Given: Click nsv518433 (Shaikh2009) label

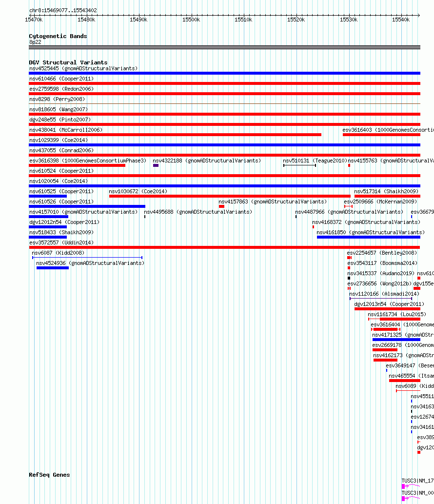Looking at the screenshot, I should (x=61, y=233).
